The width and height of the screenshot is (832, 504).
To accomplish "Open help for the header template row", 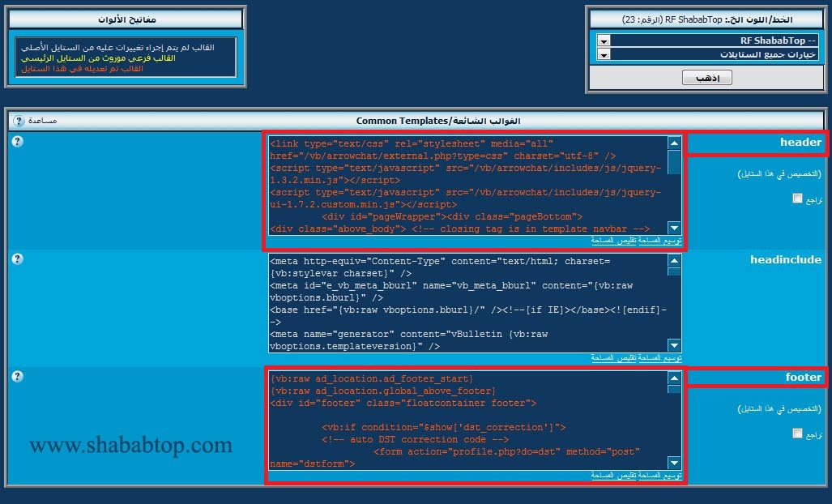I will 18,141.
